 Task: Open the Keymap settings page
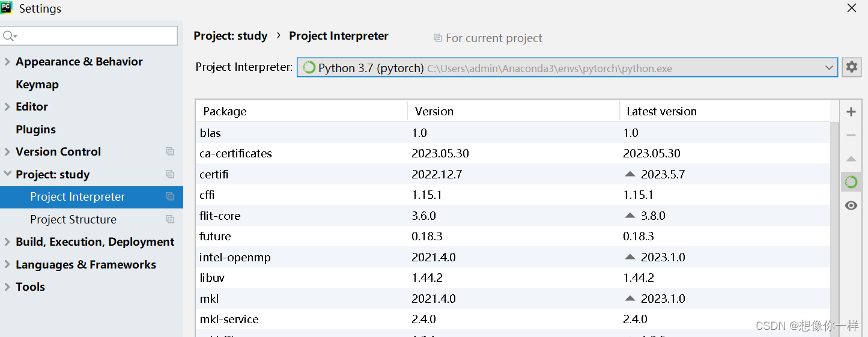tap(37, 85)
